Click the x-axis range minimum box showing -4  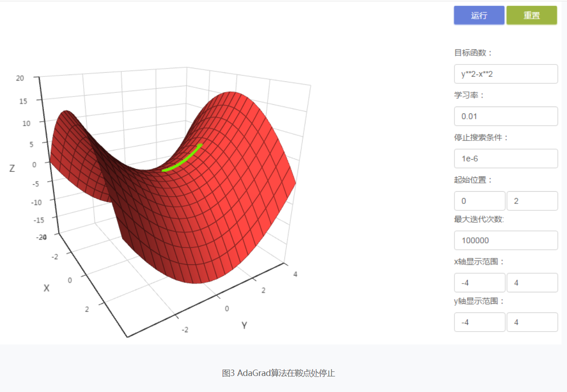(x=479, y=282)
